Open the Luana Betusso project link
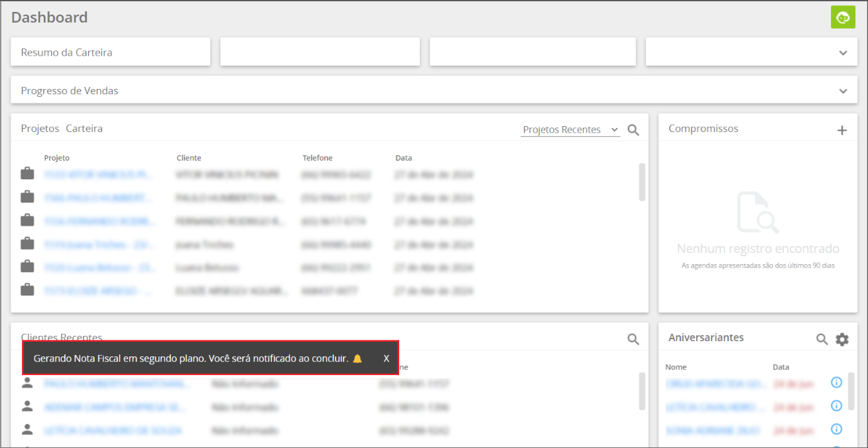 [99, 267]
